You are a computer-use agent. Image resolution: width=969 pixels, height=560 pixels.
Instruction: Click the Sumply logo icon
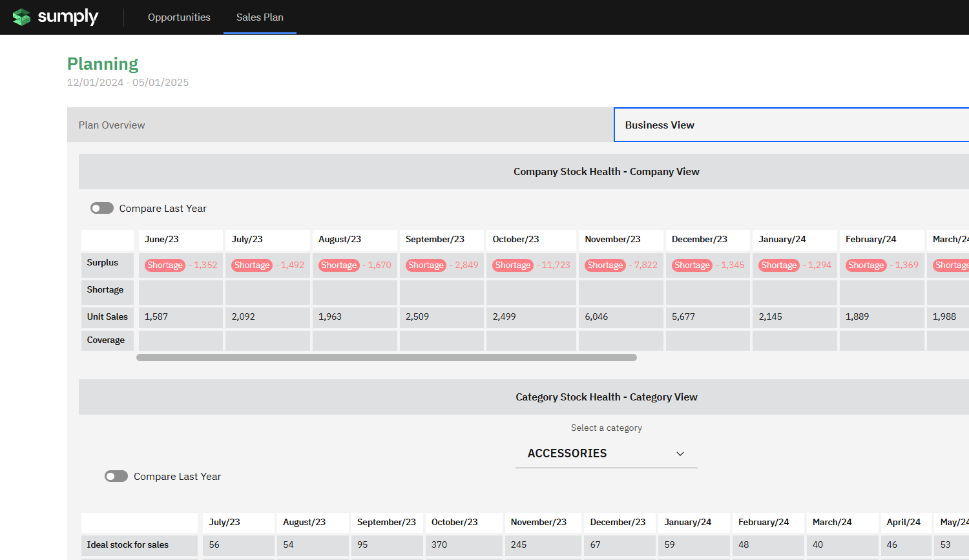(x=21, y=17)
